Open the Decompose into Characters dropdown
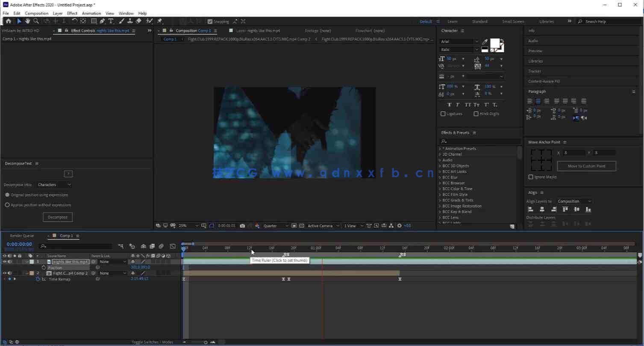Image resolution: width=644 pixels, height=346 pixels. pyautogui.click(x=54, y=185)
